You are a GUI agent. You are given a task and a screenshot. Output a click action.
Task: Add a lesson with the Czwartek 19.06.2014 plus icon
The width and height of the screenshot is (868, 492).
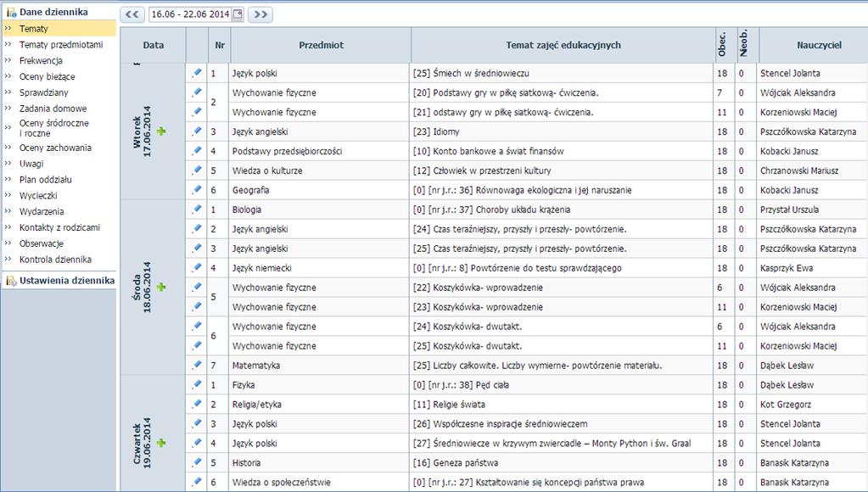(161, 443)
